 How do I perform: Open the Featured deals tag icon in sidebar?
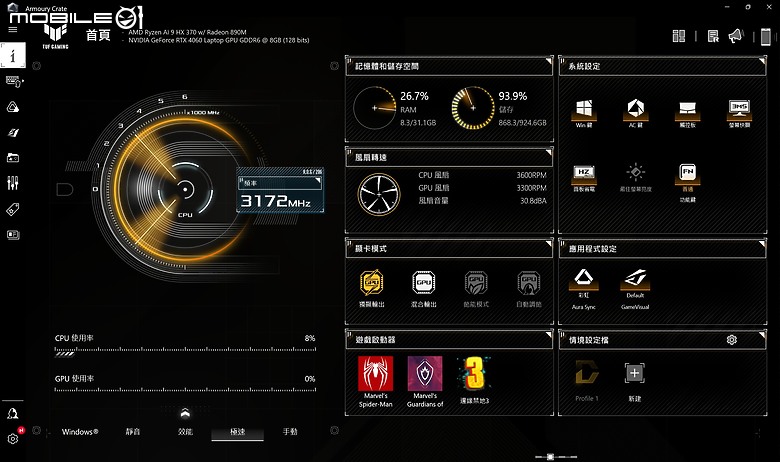(x=13, y=209)
